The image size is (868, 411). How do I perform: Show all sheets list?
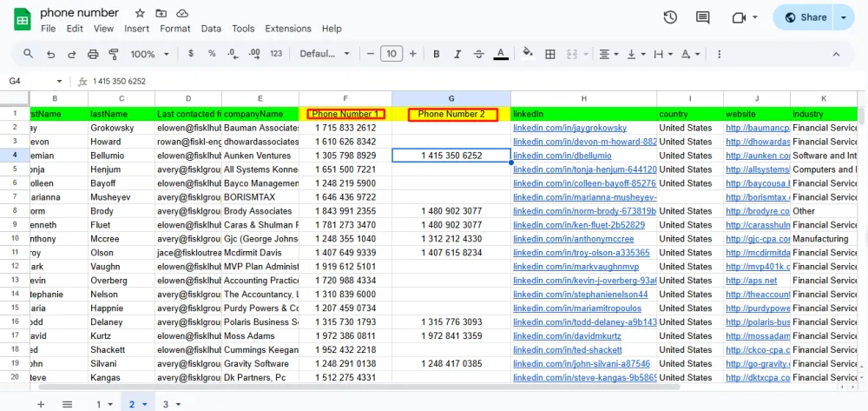[x=67, y=404]
